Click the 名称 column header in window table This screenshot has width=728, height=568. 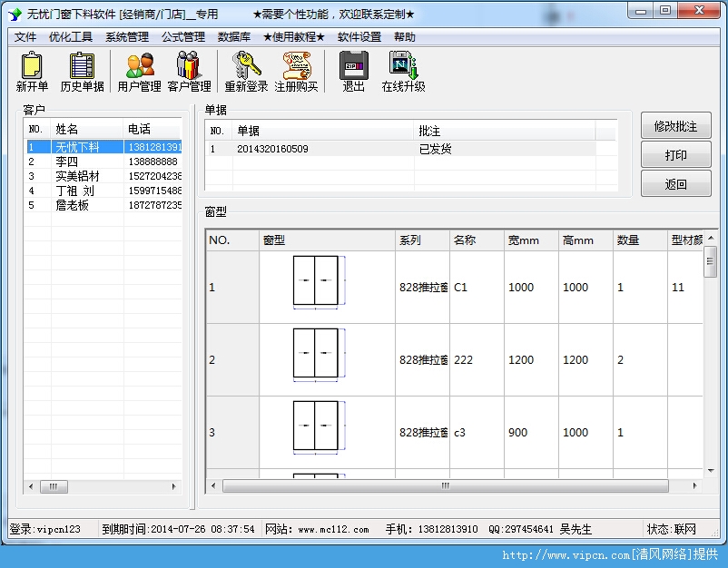point(477,240)
